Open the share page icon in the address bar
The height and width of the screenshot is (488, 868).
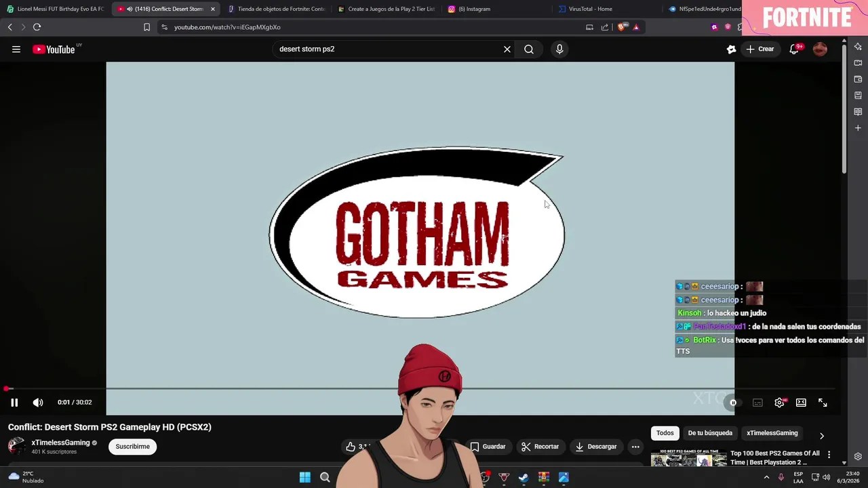click(605, 27)
